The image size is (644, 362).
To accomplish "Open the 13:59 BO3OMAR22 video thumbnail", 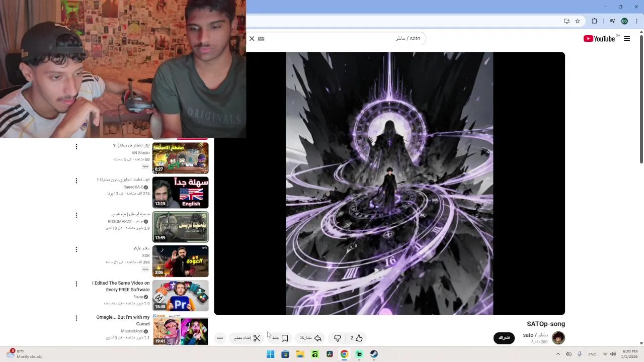I will pos(180,227).
